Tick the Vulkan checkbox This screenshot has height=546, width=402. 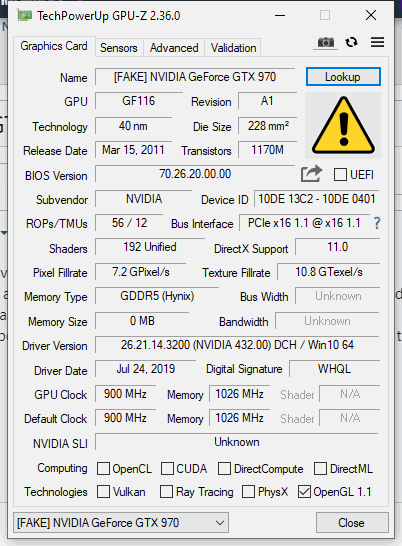click(x=103, y=492)
